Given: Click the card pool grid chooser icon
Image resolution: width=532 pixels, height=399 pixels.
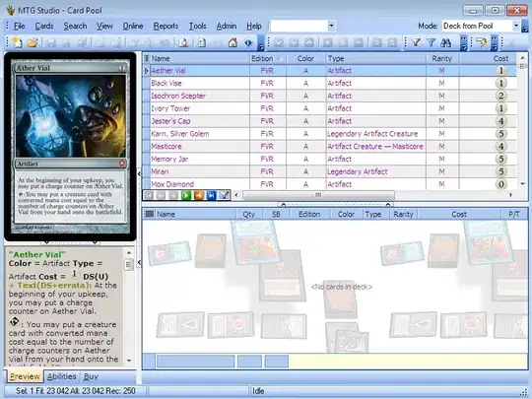Looking at the screenshot, I should pos(147,58).
